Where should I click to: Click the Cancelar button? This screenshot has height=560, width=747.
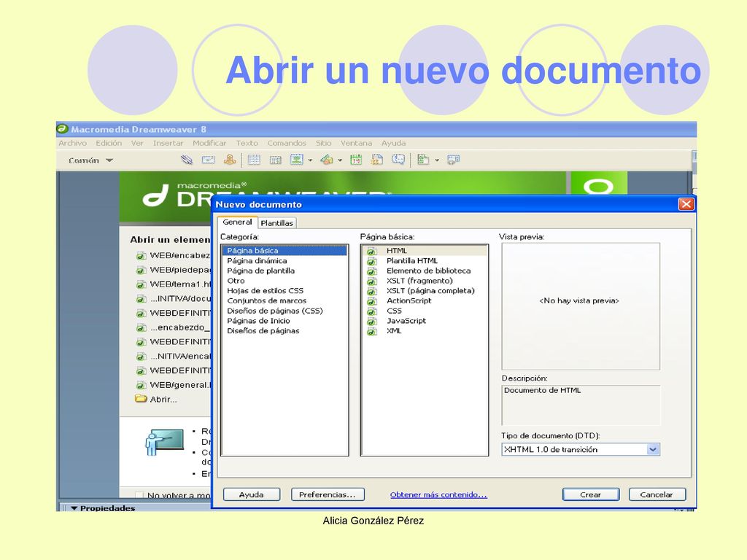tap(657, 495)
